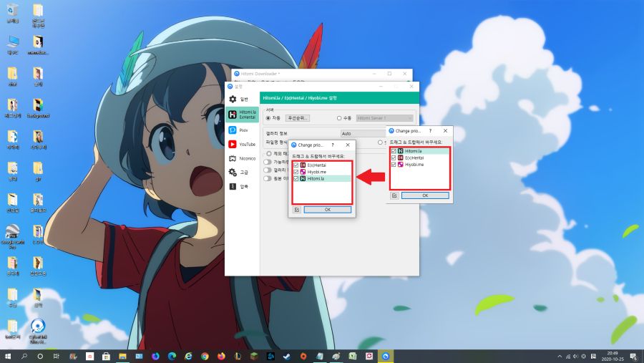Open the Recycle Bin desktop icon
644x363 pixels.
click(x=12, y=12)
